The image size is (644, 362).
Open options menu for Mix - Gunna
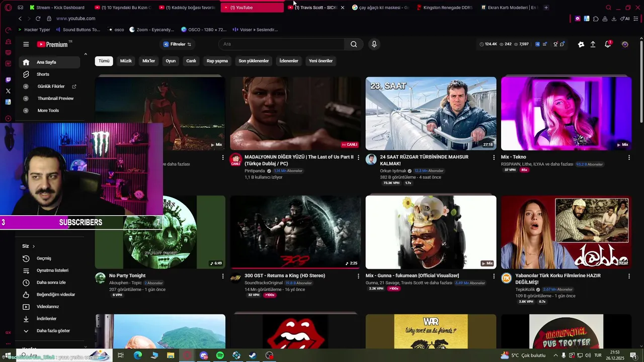[x=494, y=276]
